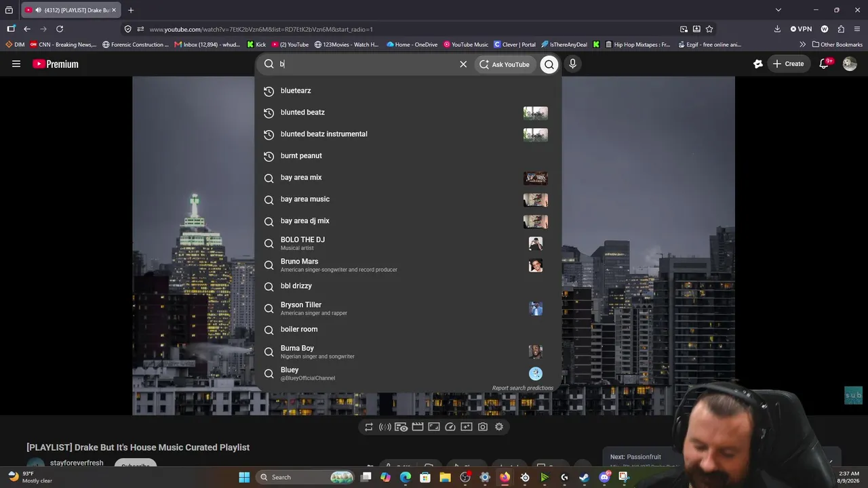This screenshot has height=488, width=868.
Task: Open the playback speed gauge icon
Action: point(450,427)
